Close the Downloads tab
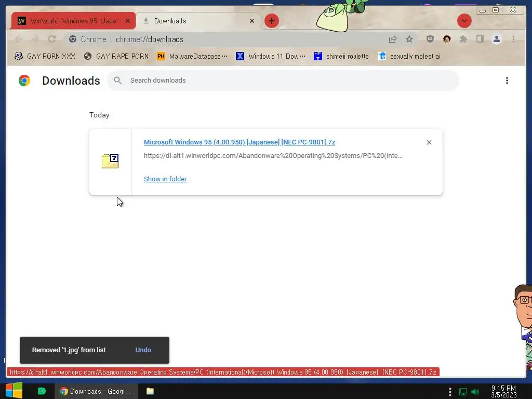Screen dimensions: 532x399 pyautogui.click(x=252, y=21)
